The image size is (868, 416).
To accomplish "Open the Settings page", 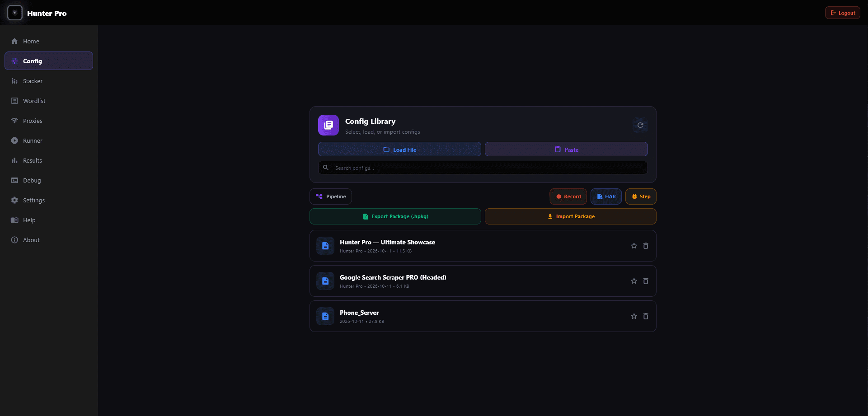I will tap(49, 200).
